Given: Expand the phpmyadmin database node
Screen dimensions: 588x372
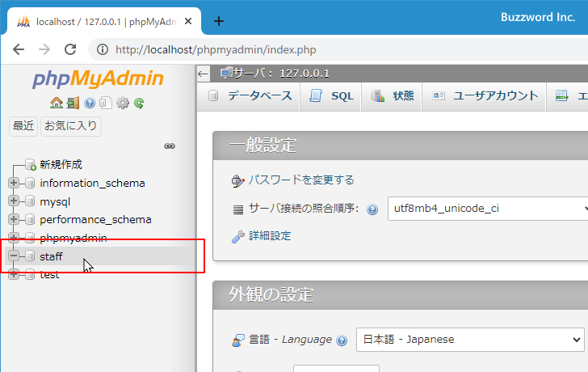Looking at the screenshot, I should click(x=14, y=237).
